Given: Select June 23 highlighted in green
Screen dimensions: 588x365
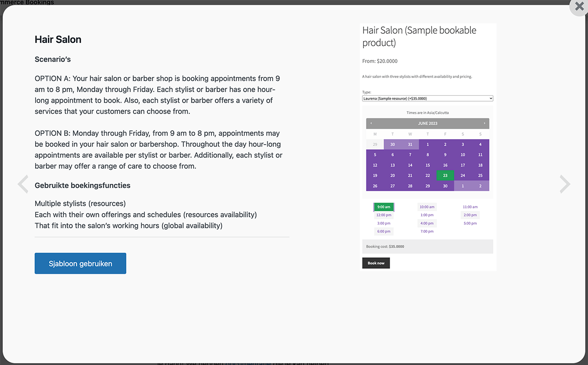Looking at the screenshot, I should point(445,175).
